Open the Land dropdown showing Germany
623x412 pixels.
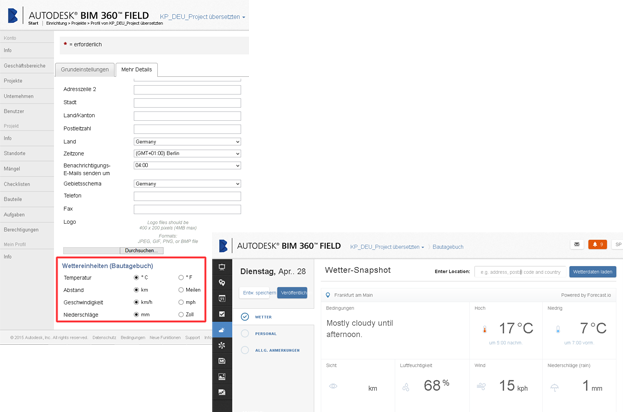pyautogui.click(x=187, y=142)
